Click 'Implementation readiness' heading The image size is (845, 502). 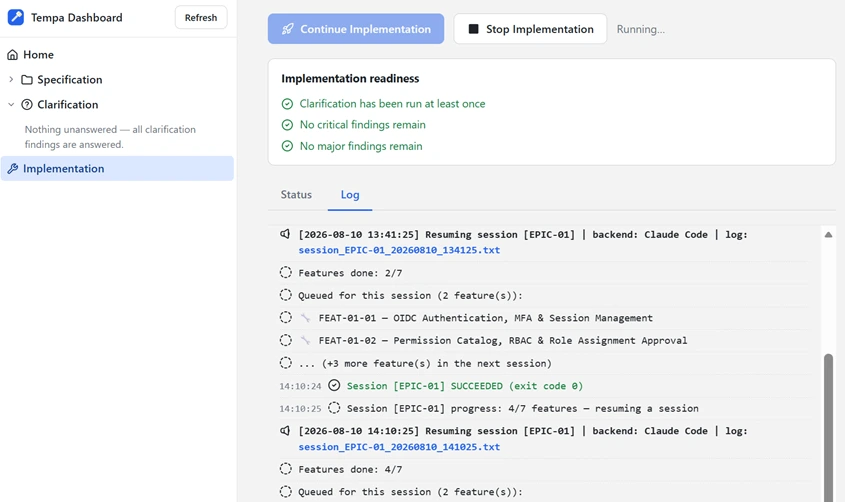click(350, 79)
